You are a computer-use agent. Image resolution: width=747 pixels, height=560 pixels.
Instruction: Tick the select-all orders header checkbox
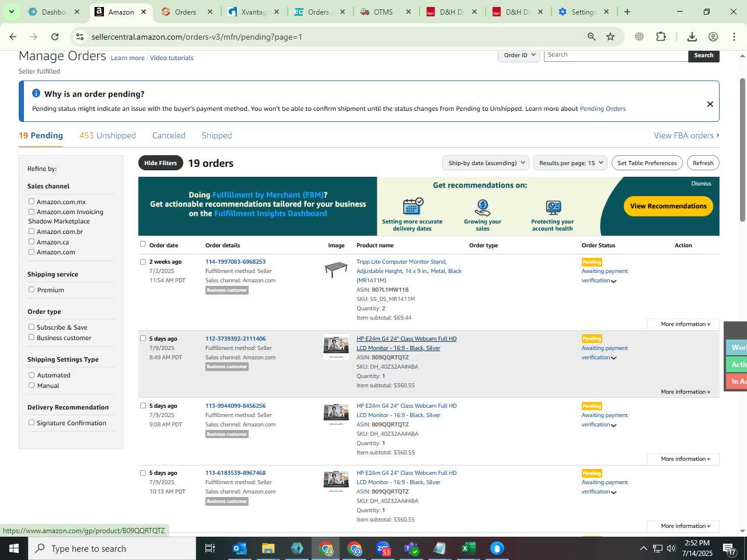(x=143, y=244)
